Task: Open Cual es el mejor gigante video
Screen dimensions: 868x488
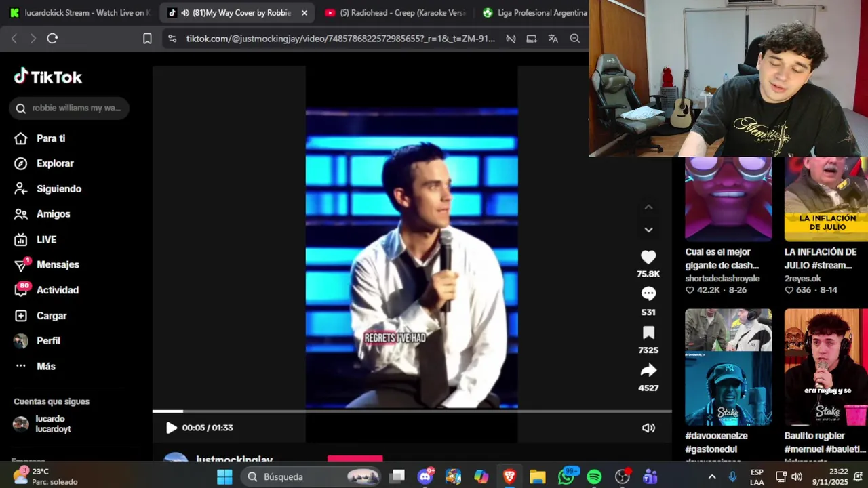Action: [x=728, y=199]
